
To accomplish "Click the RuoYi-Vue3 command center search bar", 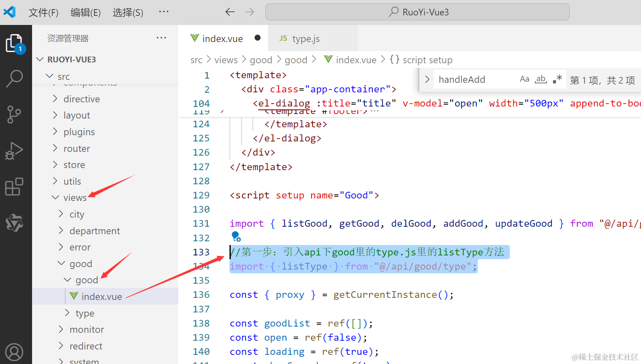I will (417, 12).
